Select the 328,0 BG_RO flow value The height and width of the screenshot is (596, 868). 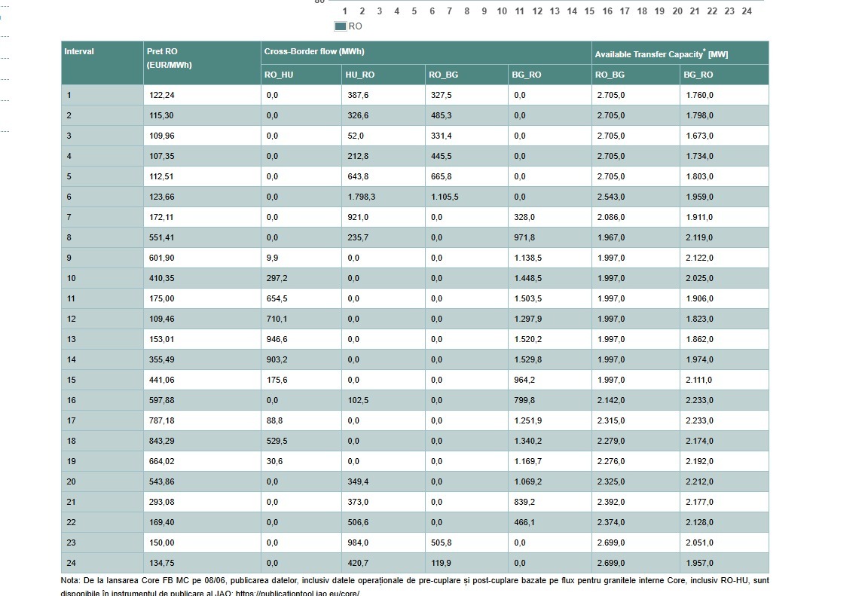[524, 217]
